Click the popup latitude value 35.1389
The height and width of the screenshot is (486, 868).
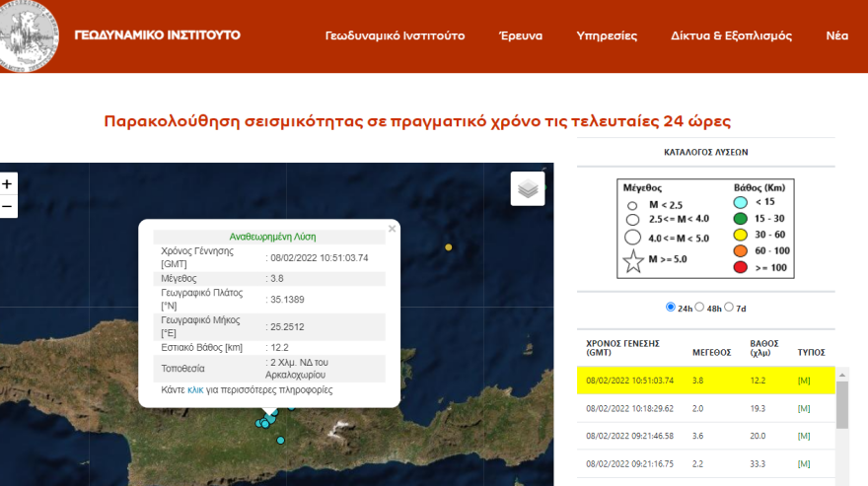click(x=287, y=300)
